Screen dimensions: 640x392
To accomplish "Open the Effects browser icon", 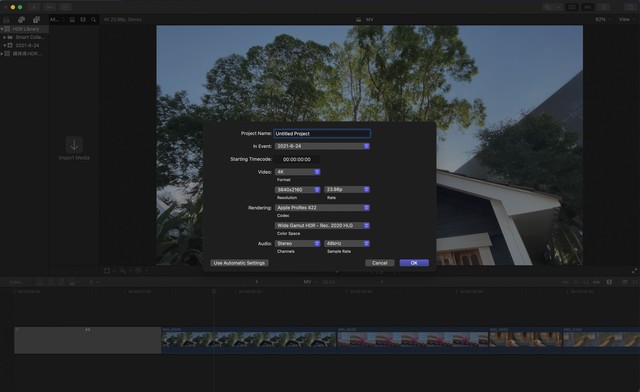I will tap(624, 282).
